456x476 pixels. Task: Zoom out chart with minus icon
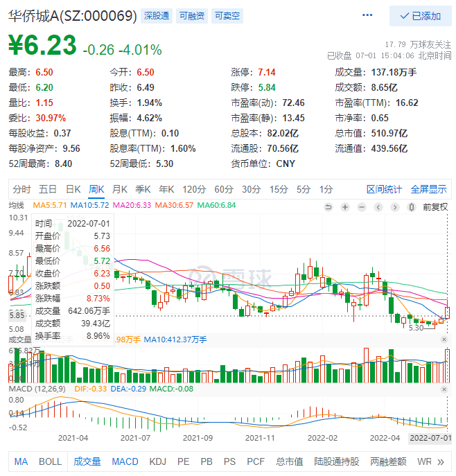tap(362, 207)
